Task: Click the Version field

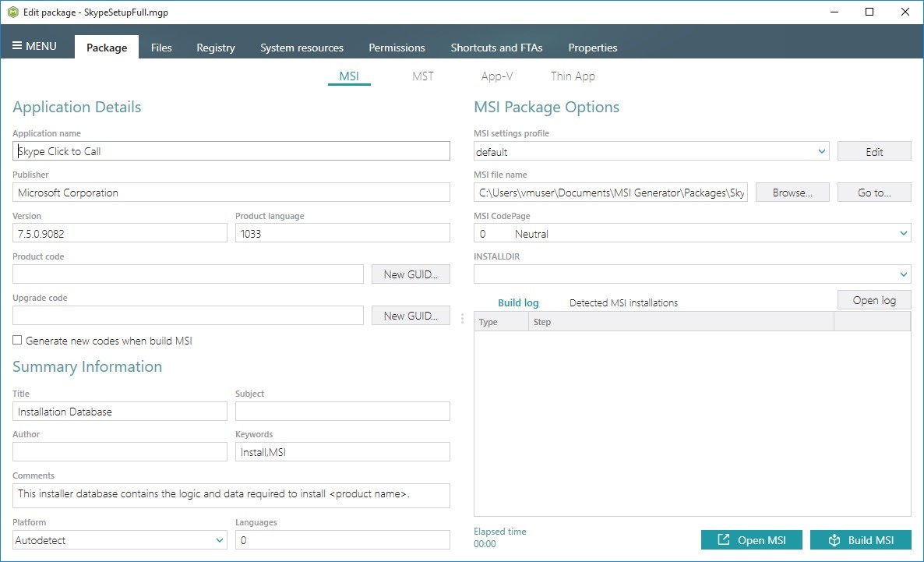Action: (x=120, y=233)
